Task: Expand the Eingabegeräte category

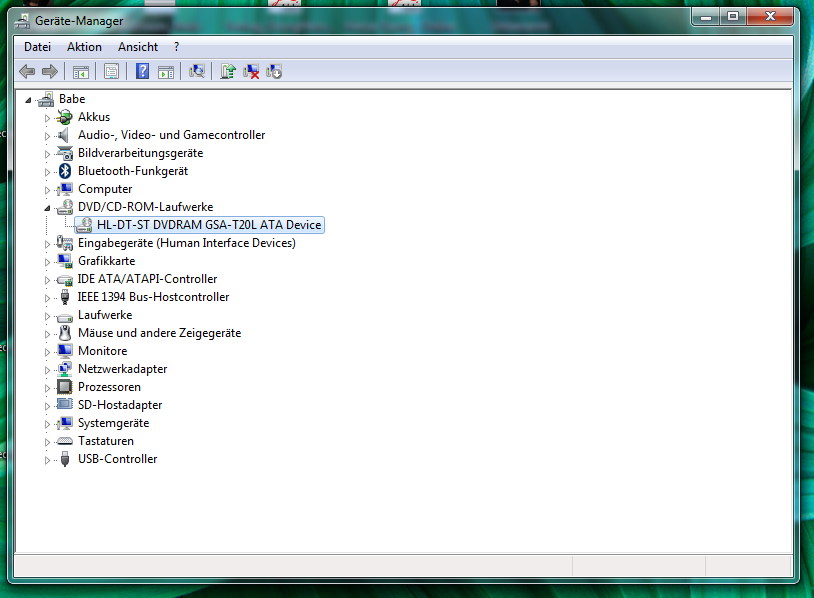Action: tap(47, 244)
